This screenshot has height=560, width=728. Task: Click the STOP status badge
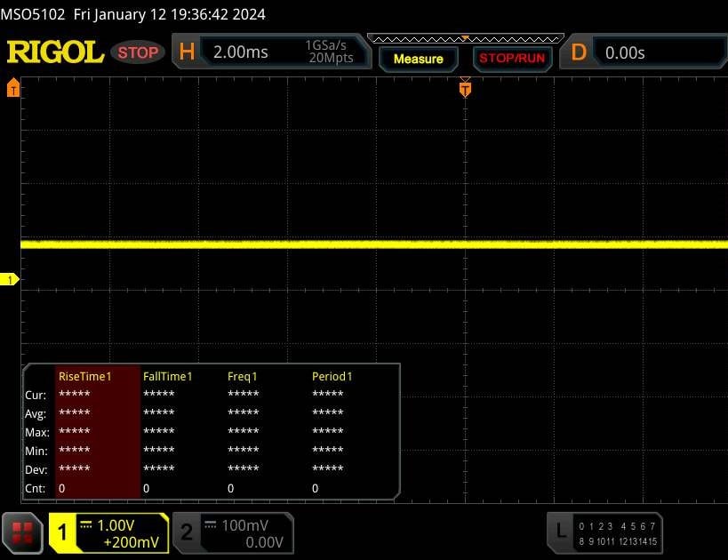pos(138,52)
